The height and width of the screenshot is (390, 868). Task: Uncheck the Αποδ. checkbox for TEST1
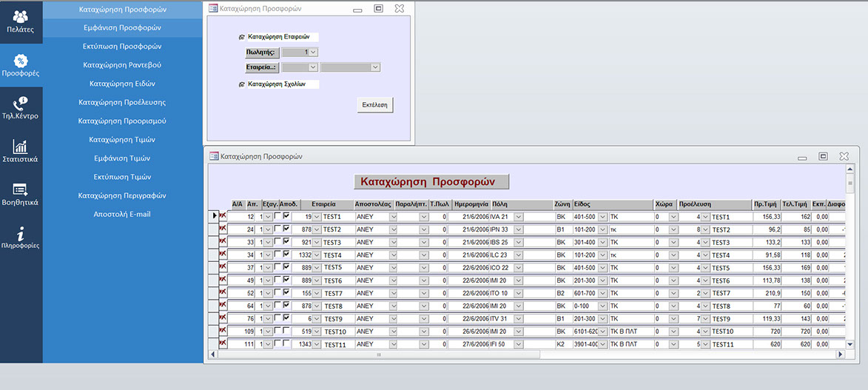pos(286,216)
